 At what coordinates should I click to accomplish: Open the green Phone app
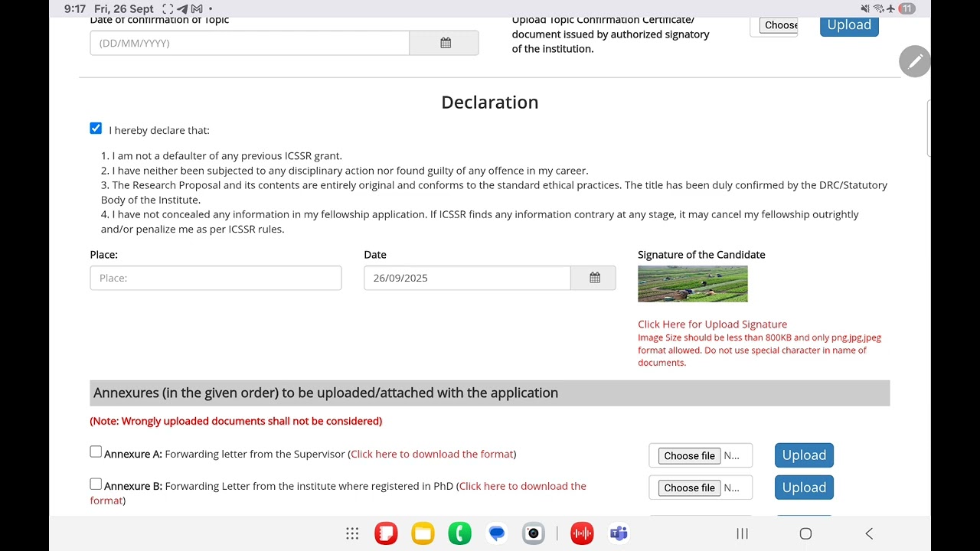459,533
